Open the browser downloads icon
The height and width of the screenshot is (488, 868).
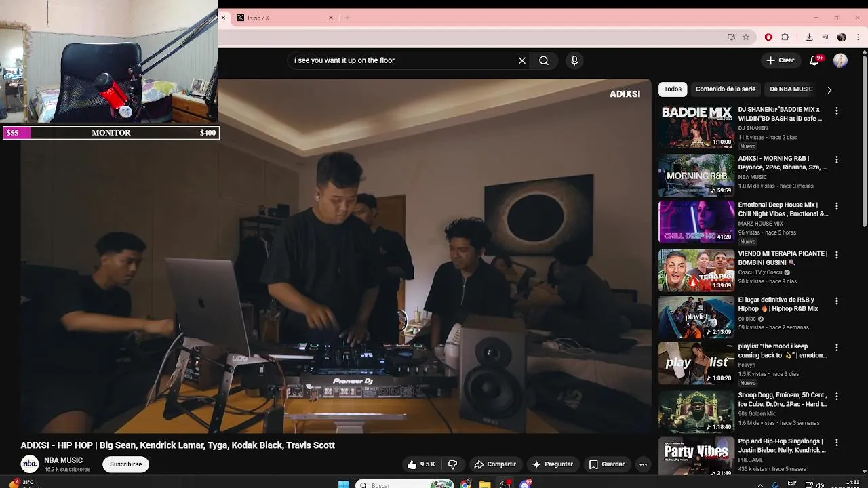click(x=809, y=37)
